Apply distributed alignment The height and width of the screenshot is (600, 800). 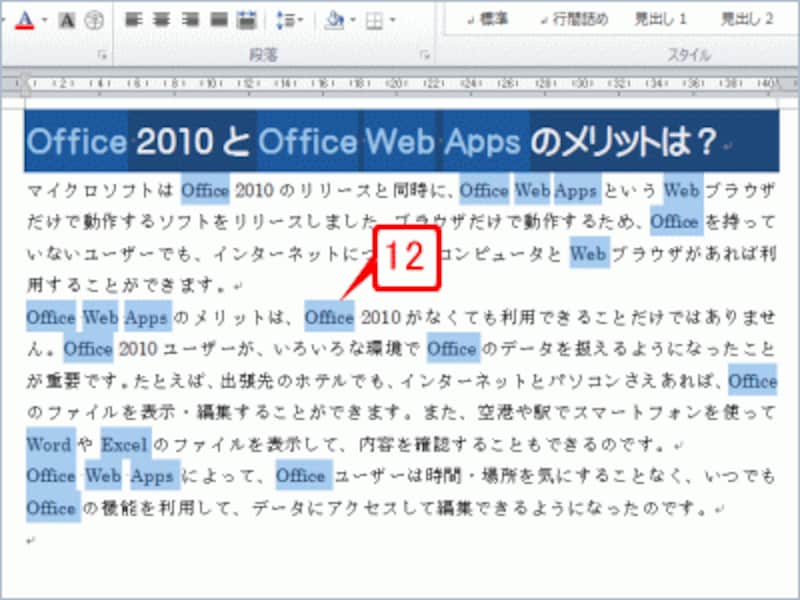tap(247, 20)
